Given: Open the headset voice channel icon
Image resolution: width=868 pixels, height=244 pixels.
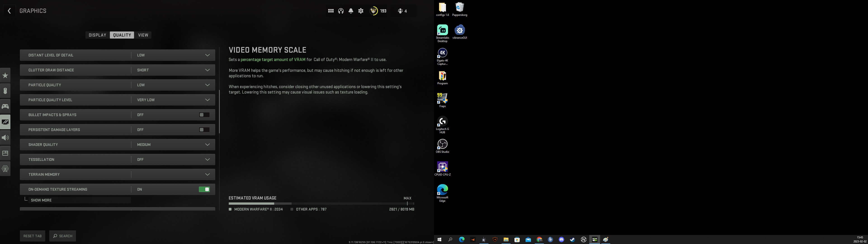Looking at the screenshot, I should [x=341, y=11].
